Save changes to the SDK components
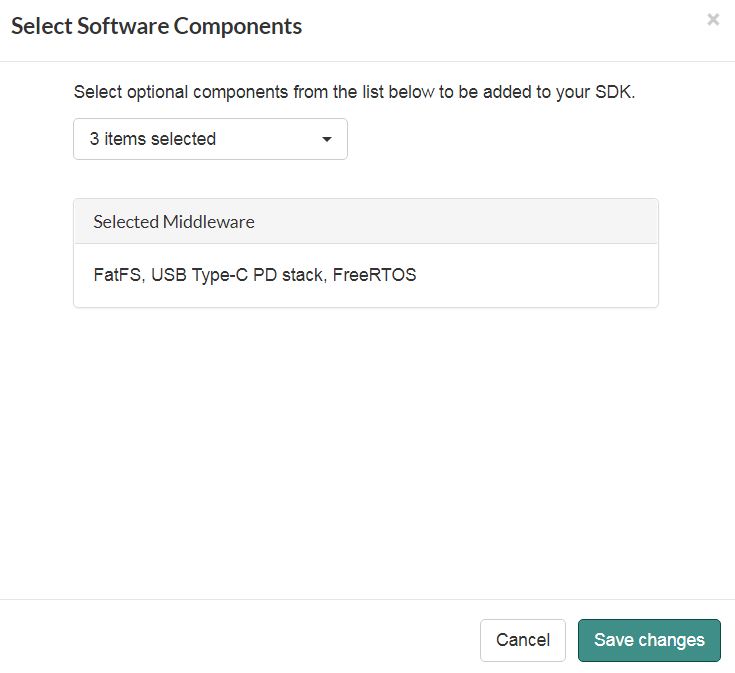 coord(649,640)
